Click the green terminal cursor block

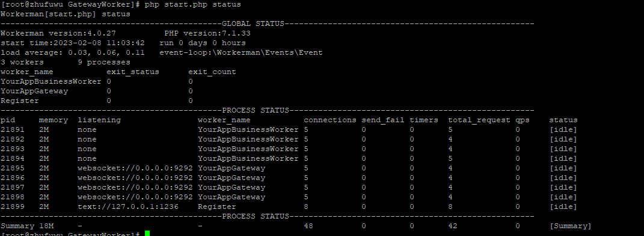147,234
